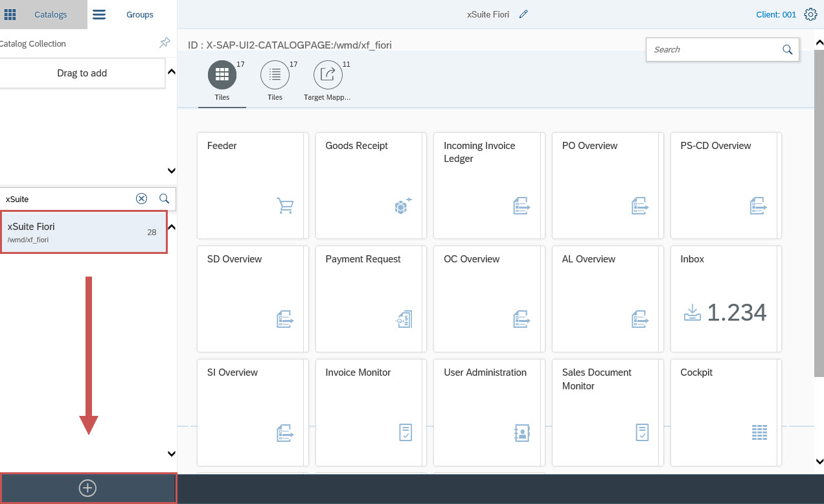Click the pin icon in Catalog Collection
Screen dimensions: 824x504
coord(165,43)
